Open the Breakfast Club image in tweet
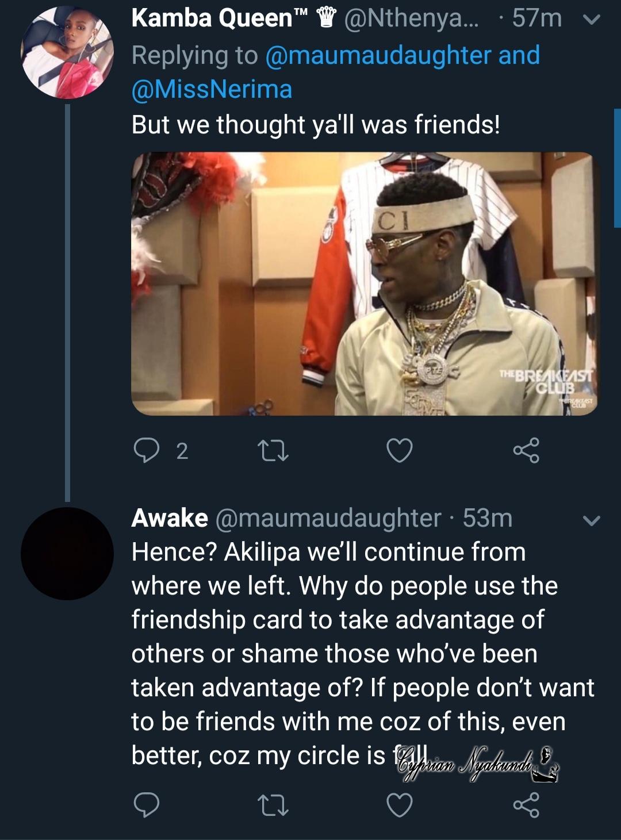 pyautogui.click(x=365, y=283)
